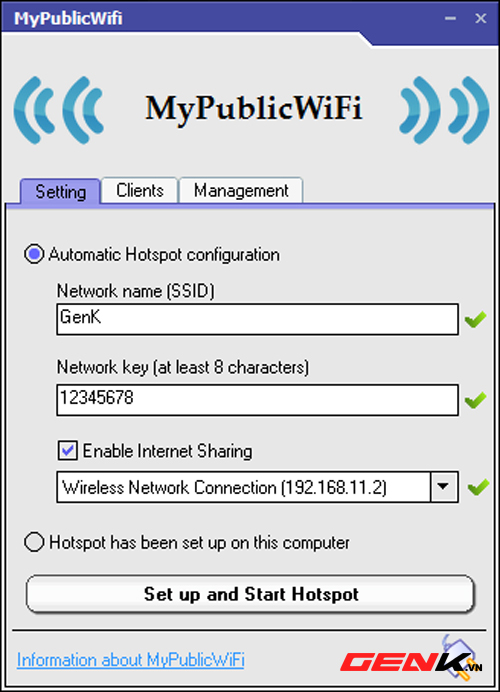Open the Management tab
This screenshot has height=692, width=500.
point(241,191)
